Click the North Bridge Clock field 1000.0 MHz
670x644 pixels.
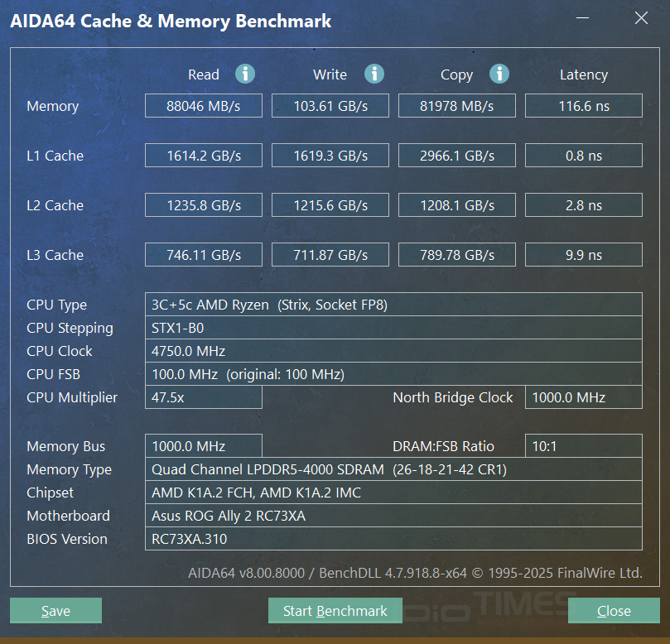point(584,397)
